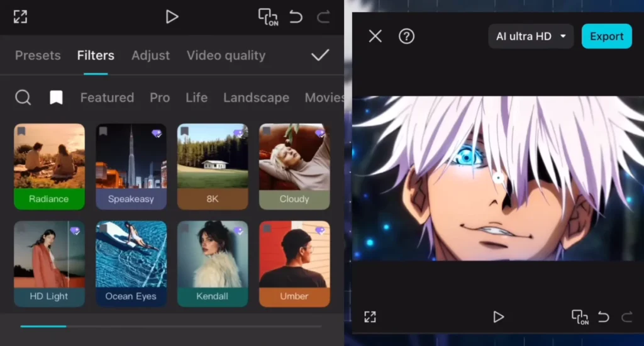Viewport: 644px width, 346px height.
Task: Bookmark the Speakeasy filter
Action: point(103,131)
